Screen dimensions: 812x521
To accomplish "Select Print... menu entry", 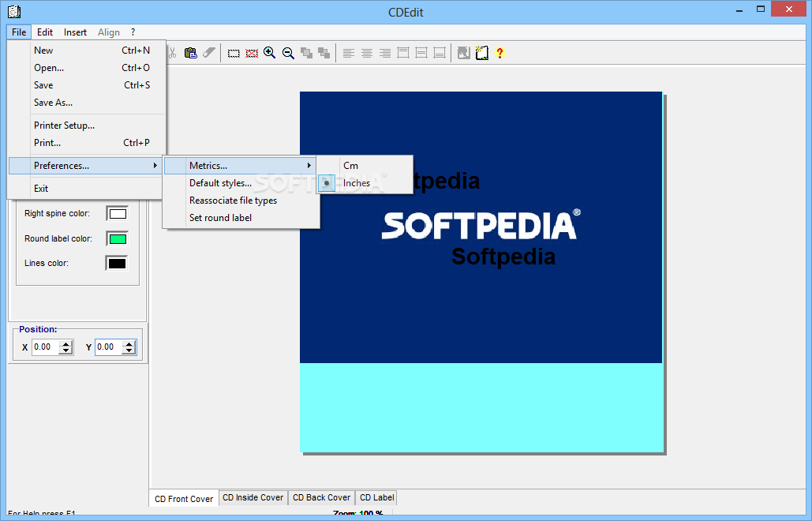I will tap(87, 142).
